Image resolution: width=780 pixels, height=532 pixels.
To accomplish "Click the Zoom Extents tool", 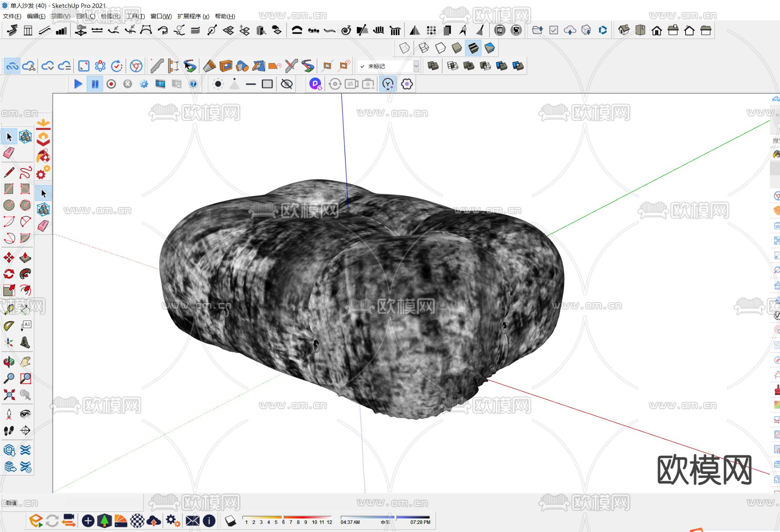I will click(9, 395).
